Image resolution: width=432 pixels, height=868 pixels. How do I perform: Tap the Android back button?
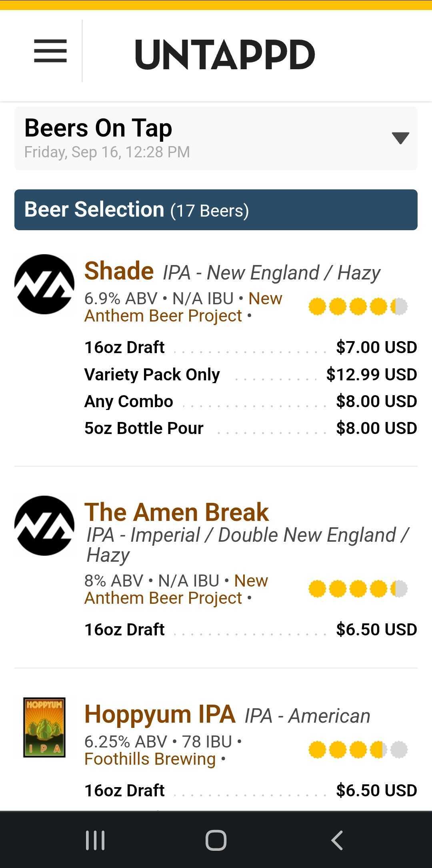(337, 840)
